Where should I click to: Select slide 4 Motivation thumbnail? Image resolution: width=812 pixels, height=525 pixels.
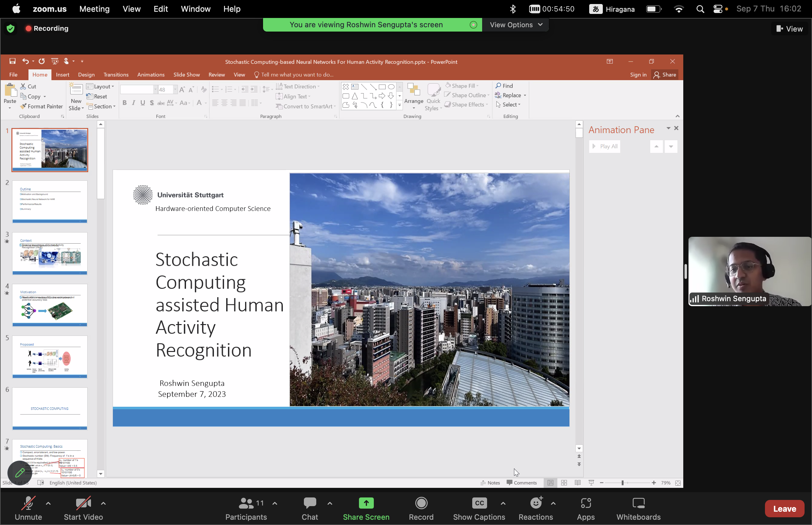[x=50, y=305]
